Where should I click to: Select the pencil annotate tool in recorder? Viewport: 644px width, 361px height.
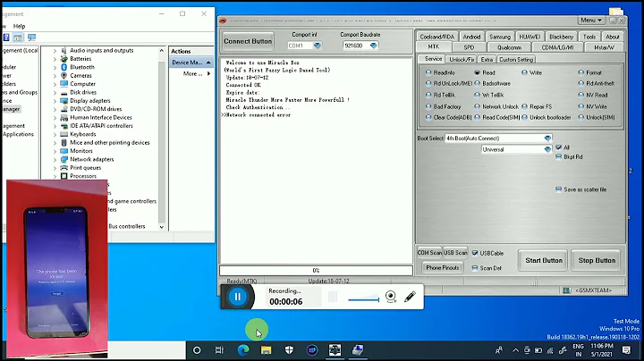[x=410, y=296]
